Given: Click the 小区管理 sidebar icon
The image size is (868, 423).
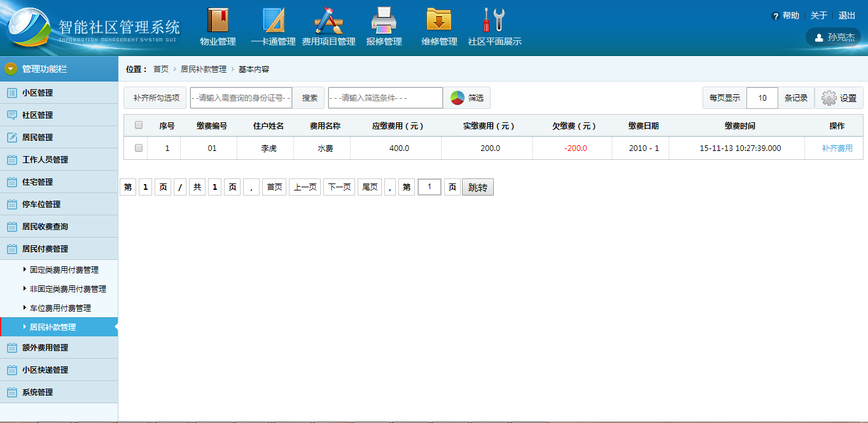Looking at the screenshot, I should pos(11,93).
